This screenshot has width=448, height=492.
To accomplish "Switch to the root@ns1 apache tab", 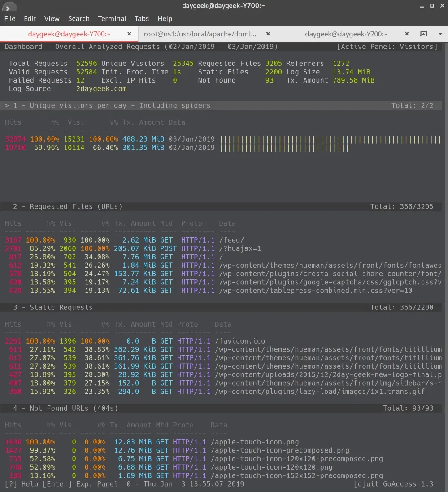I will (x=200, y=34).
